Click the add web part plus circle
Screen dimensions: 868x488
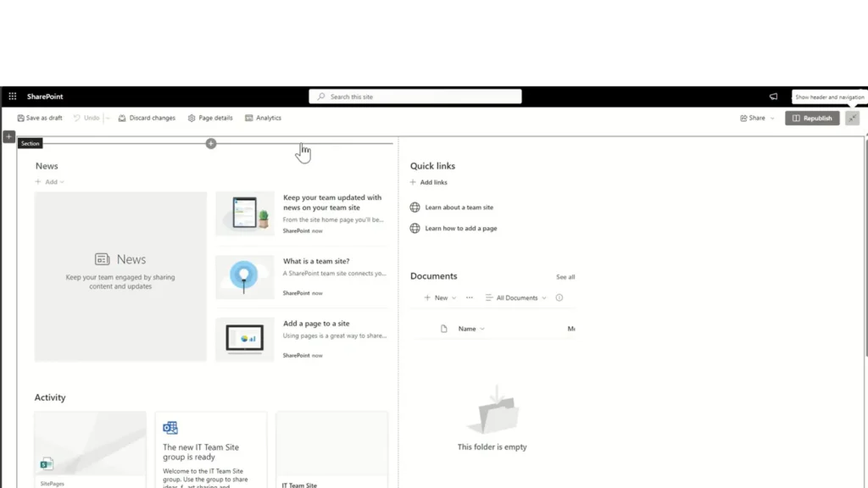[210, 143]
